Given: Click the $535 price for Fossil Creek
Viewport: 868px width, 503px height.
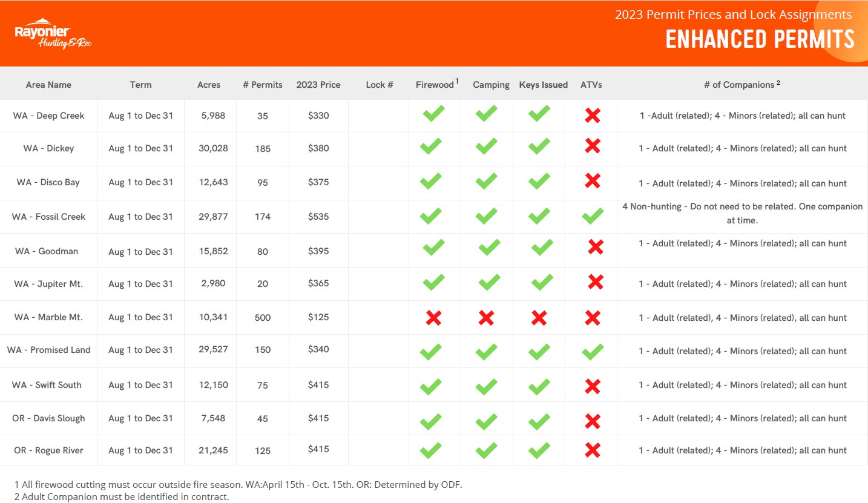Looking at the screenshot, I should coord(318,217).
